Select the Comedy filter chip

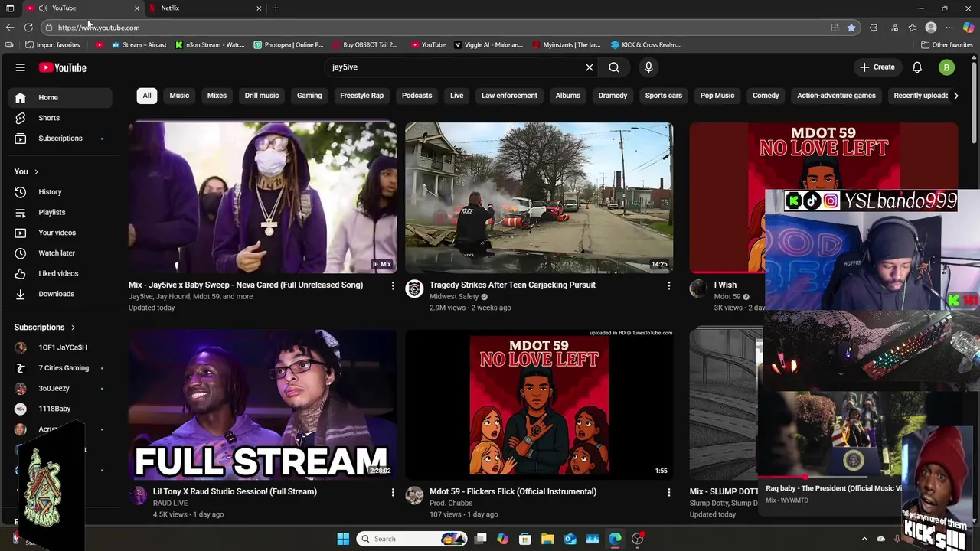click(x=766, y=96)
